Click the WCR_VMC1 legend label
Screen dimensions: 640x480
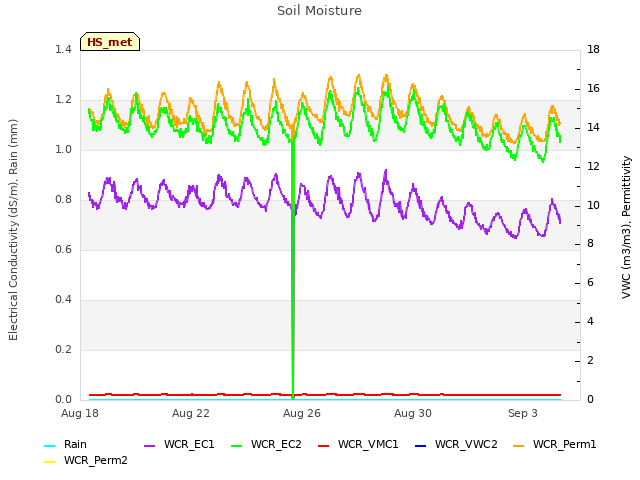[368, 444]
